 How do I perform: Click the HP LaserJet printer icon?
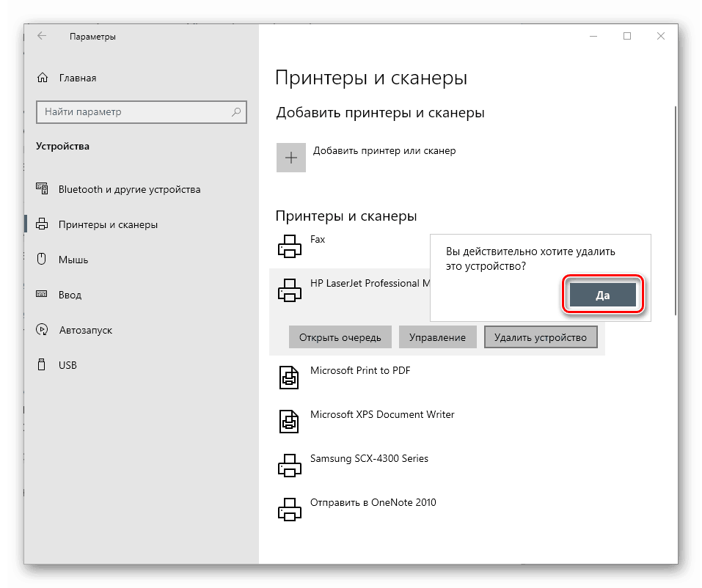[290, 290]
